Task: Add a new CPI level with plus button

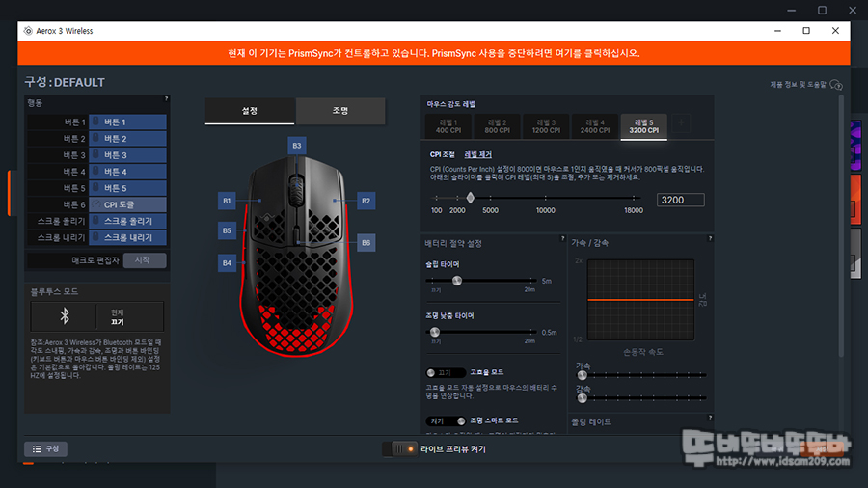Action: point(681,122)
